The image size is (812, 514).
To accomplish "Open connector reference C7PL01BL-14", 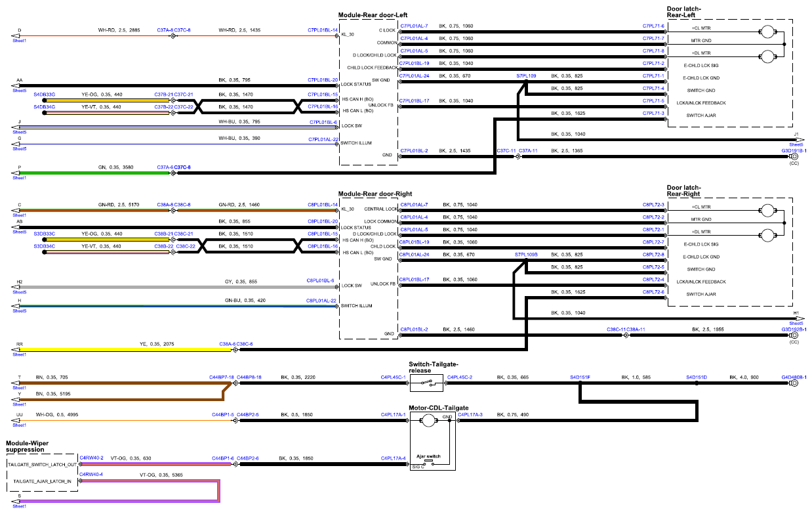I will (323, 30).
